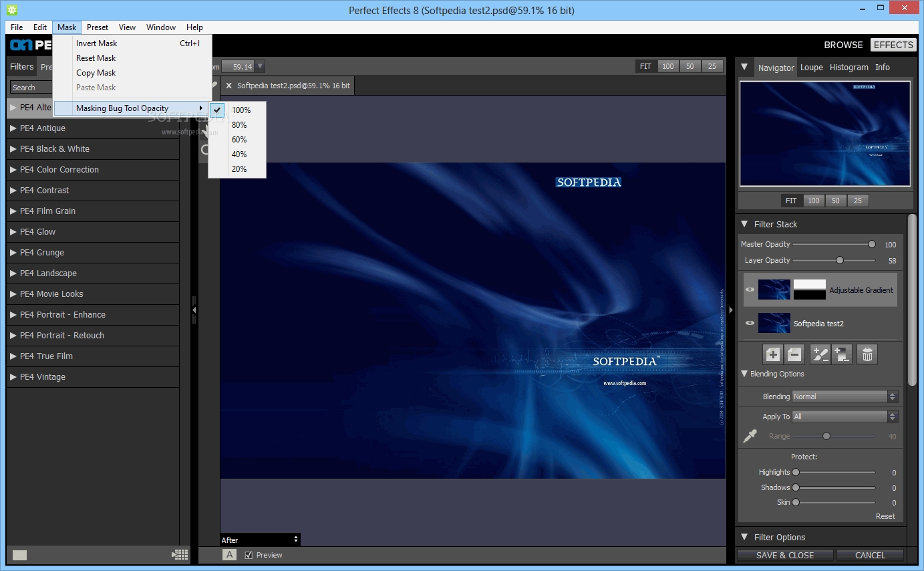Image resolution: width=924 pixels, height=571 pixels.
Task: Click the app icon in title bar
Action: tap(11, 10)
